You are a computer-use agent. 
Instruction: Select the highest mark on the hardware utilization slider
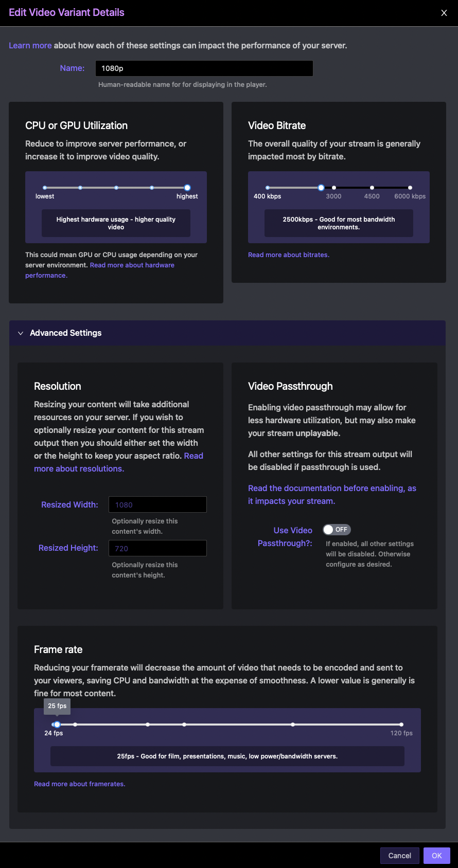[187, 188]
